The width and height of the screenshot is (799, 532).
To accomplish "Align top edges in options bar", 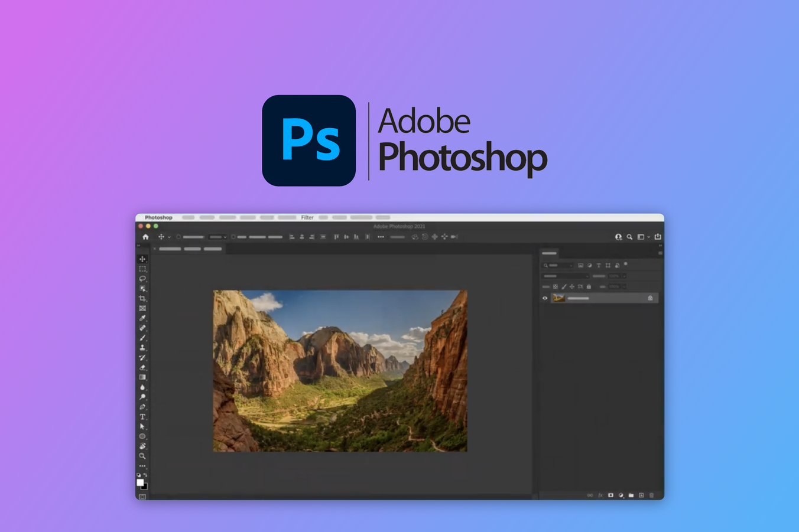I will click(x=336, y=237).
